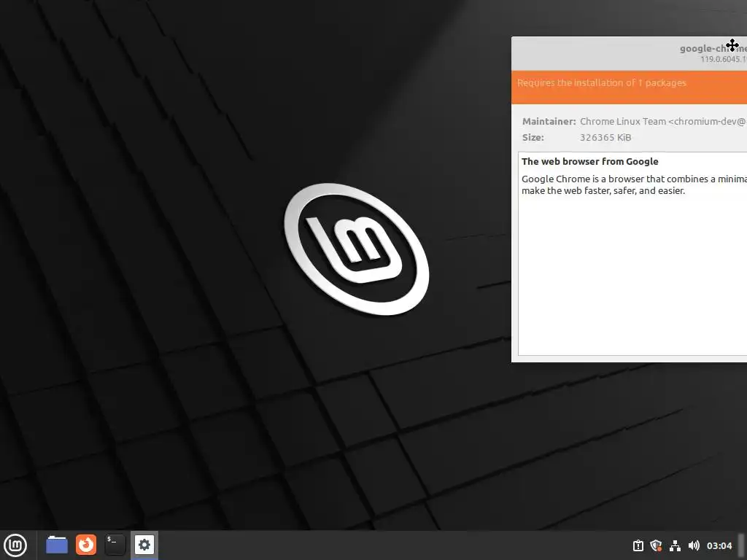Click the 119.0.6045 version number text

click(723, 60)
